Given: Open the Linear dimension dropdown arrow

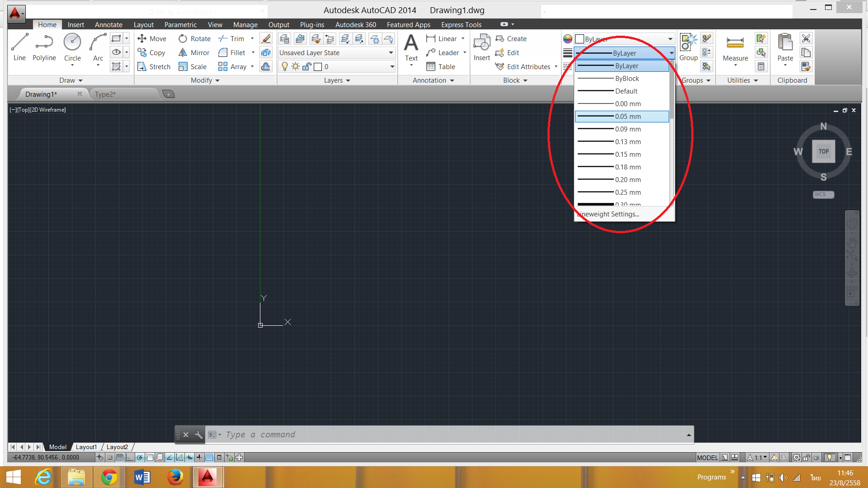Looking at the screenshot, I should point(463,39).
